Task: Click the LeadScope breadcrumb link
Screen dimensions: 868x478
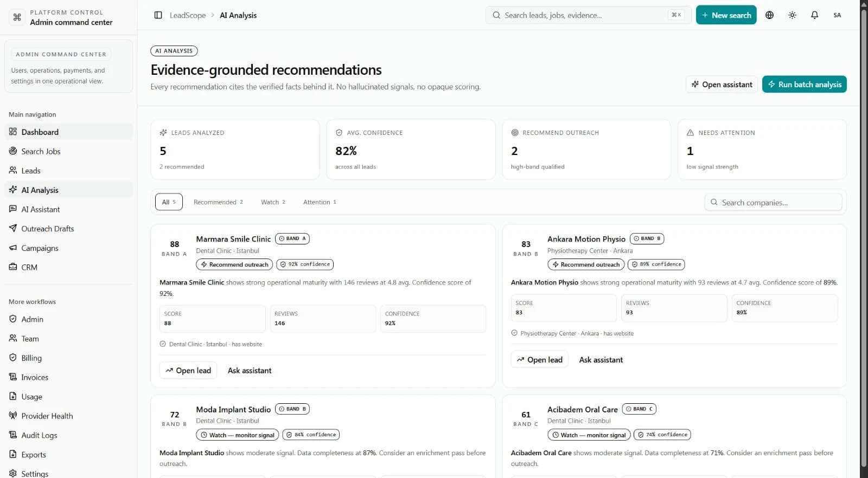Action: click(x=188, y=15)
